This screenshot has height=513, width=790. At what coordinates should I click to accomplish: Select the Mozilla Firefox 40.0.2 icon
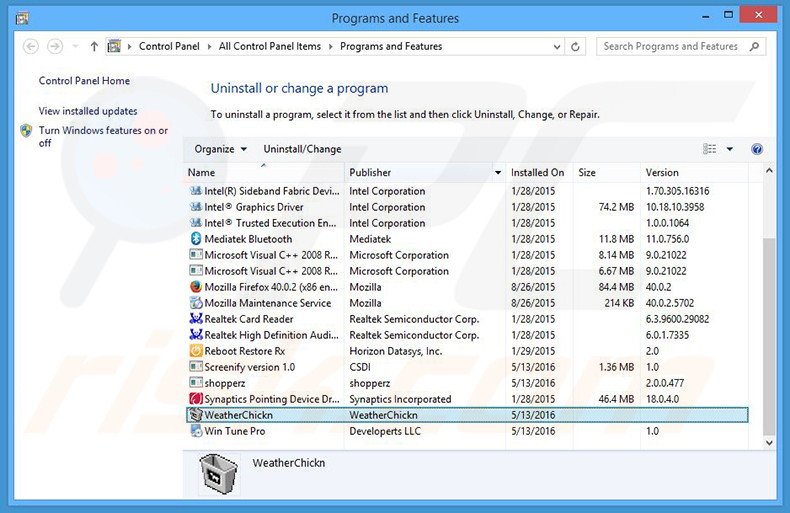point(195,287)
